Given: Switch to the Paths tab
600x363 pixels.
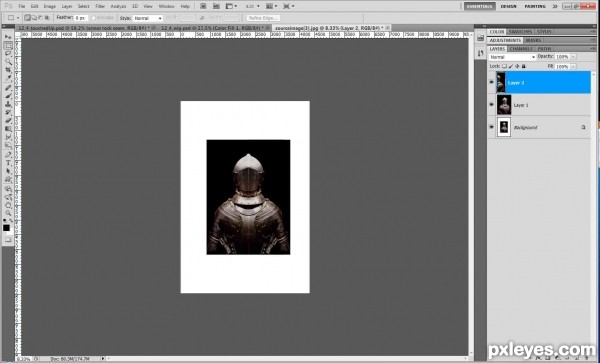Looking at the screenshot, I should [544, 49].
